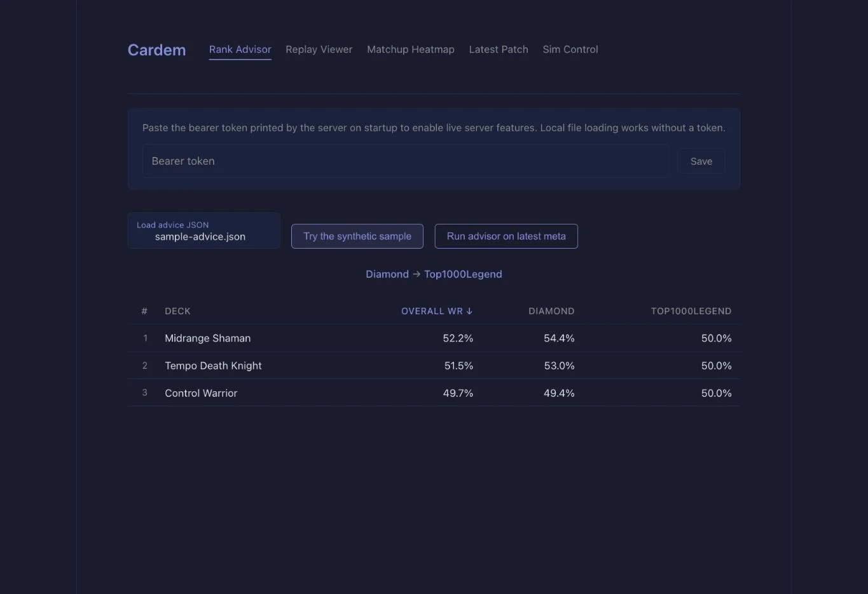Open the Latest Patch tab

499,50
